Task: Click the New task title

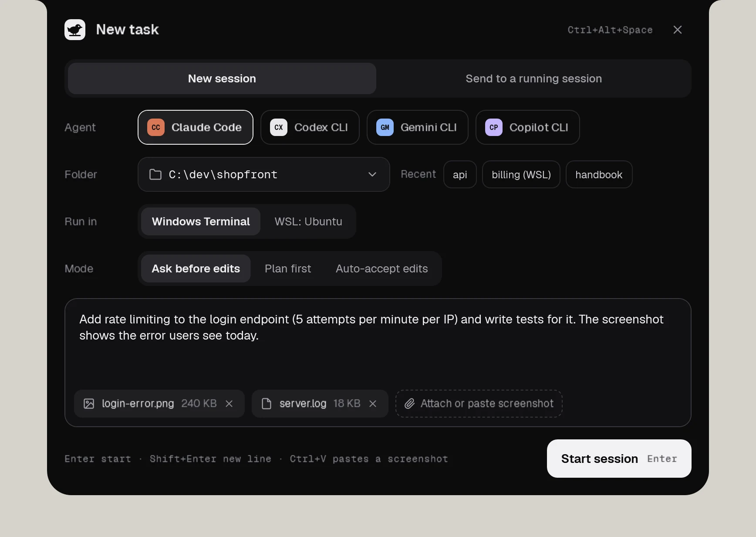Action: [128, 30]
